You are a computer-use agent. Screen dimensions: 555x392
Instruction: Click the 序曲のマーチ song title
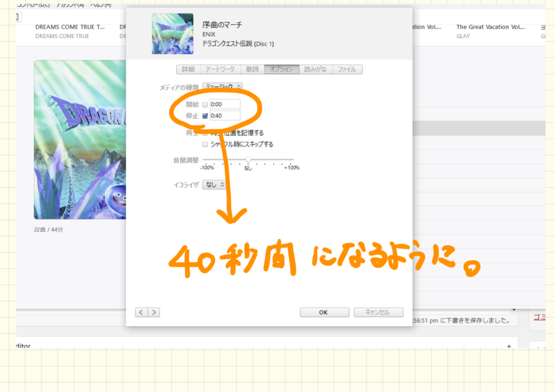pos(222,25)
